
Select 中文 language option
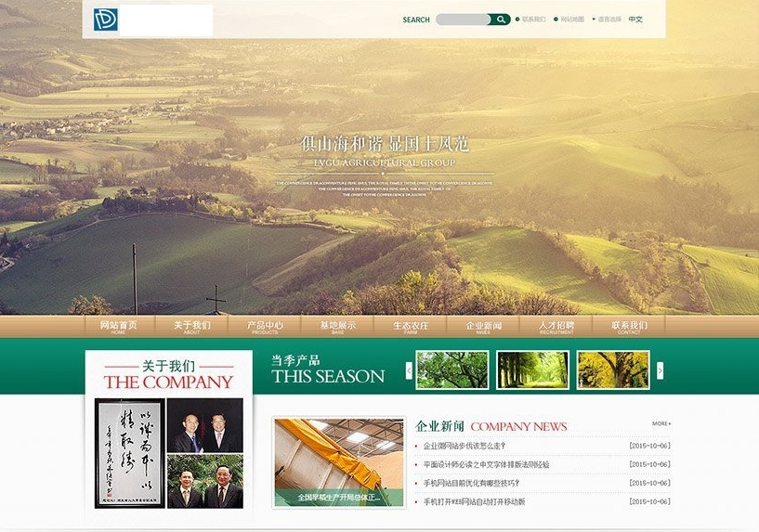pos(635,19)
